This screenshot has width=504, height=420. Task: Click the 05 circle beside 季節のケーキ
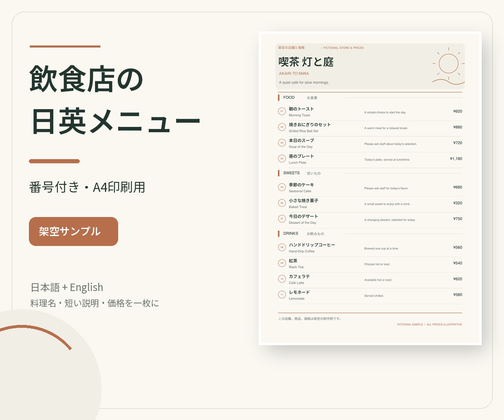[282, 187]
